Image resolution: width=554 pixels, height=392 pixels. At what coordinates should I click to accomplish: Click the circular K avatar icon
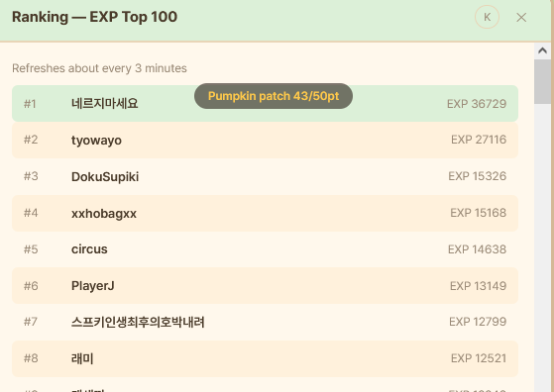click(x=487, y=17)
